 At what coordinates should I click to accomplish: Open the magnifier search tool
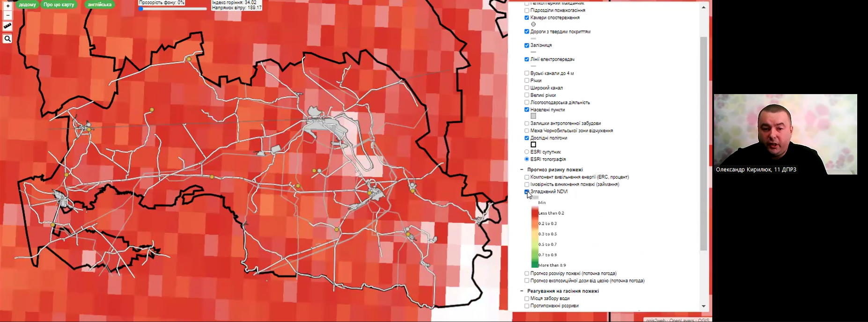click(7, 39)
